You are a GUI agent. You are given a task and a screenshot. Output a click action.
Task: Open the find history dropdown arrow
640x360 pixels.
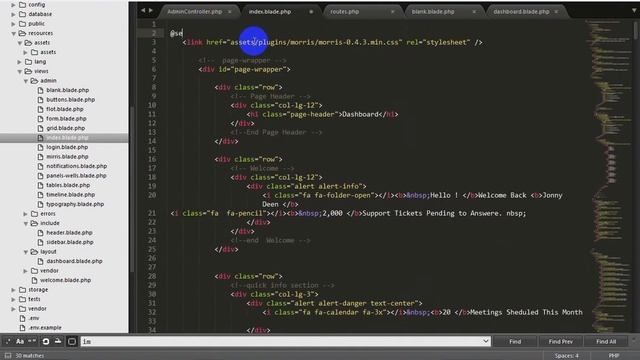click(485, 341)
